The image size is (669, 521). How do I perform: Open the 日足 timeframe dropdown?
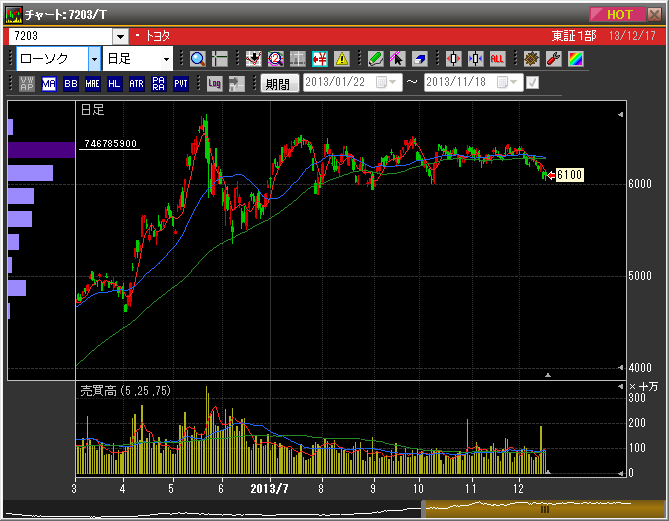pyautogui.click(x=166, y=59)
